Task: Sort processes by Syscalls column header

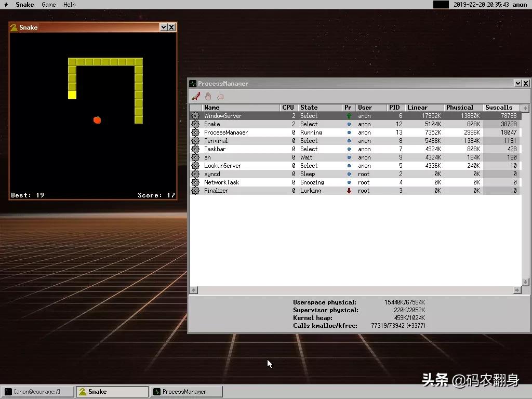Action: coord(499,108)
